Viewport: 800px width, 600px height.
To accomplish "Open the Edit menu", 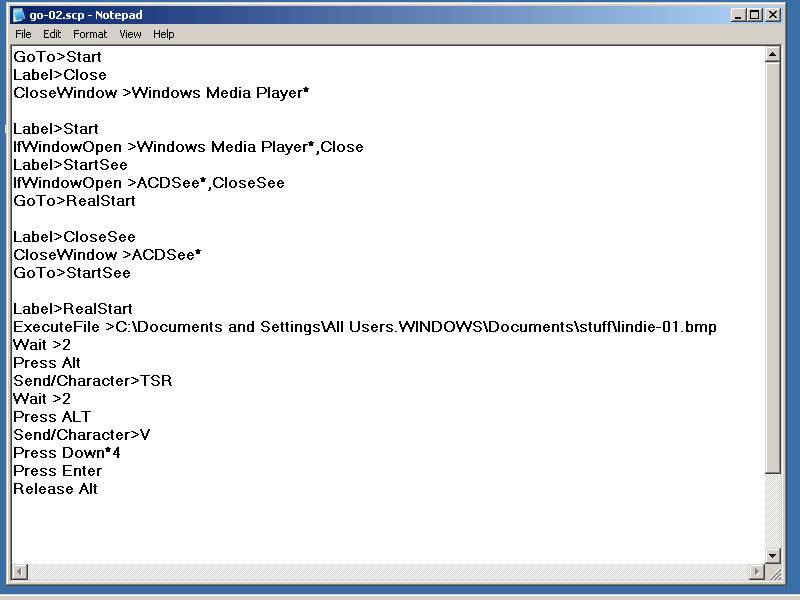I will (x=52, y=34).
